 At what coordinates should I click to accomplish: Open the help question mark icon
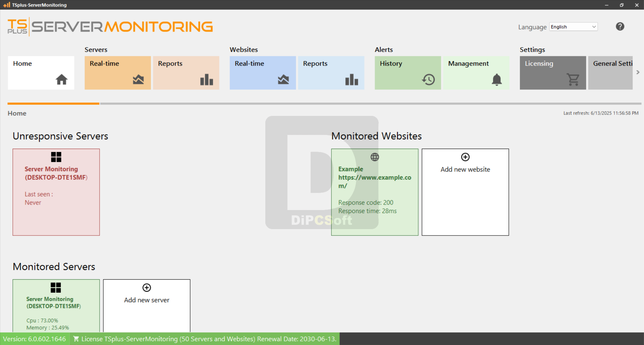coord(620,26)
